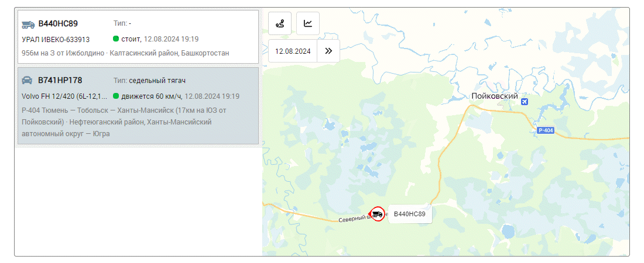Click the Volvo FH 12/420 model text
This screenshot has height=263, width=644.
(x=64, y=96)
